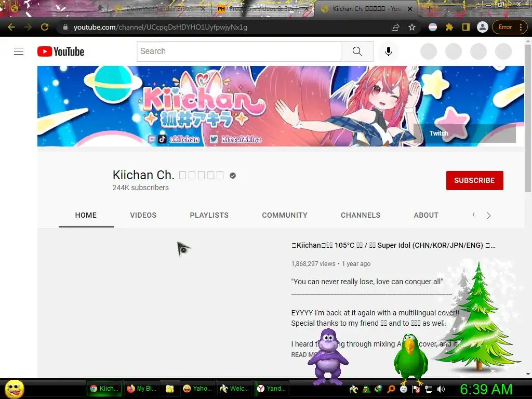Open the folder taskbar item

[170, 389]
